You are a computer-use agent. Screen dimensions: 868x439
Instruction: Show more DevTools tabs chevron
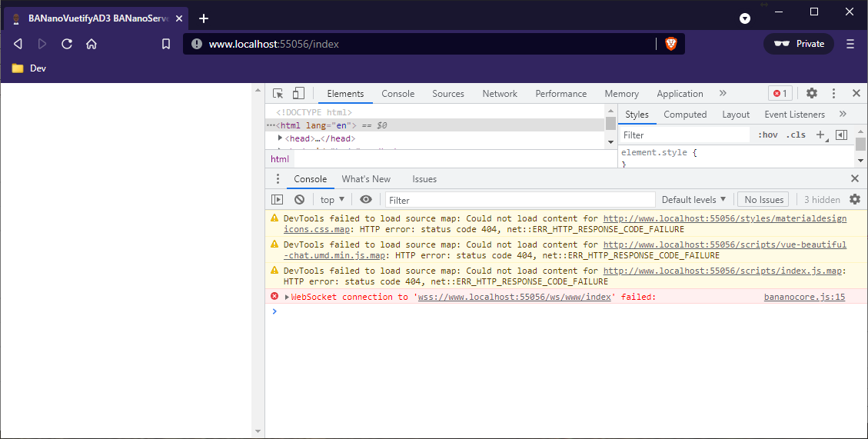(723, 94)
